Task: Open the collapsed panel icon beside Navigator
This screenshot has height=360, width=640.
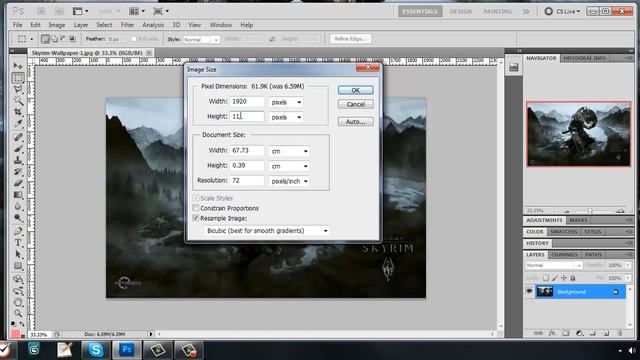Action: [513, 67]
